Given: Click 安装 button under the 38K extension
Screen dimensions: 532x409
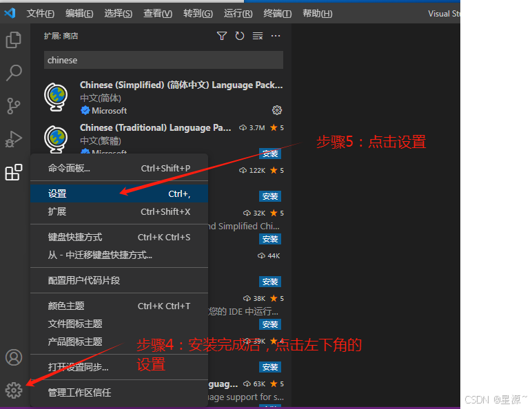Looking at the screenshot, I should pyautogui.click(x=270, y=324).
